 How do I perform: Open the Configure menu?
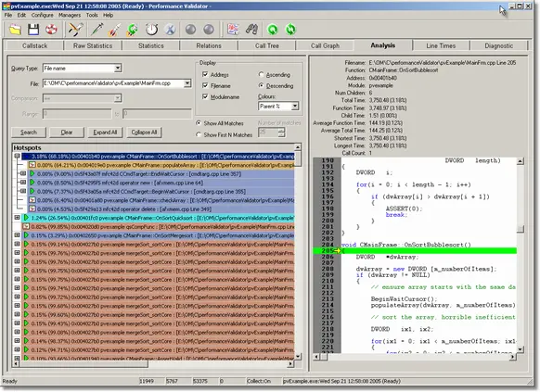pyautogui.click(x=42, y=15)
